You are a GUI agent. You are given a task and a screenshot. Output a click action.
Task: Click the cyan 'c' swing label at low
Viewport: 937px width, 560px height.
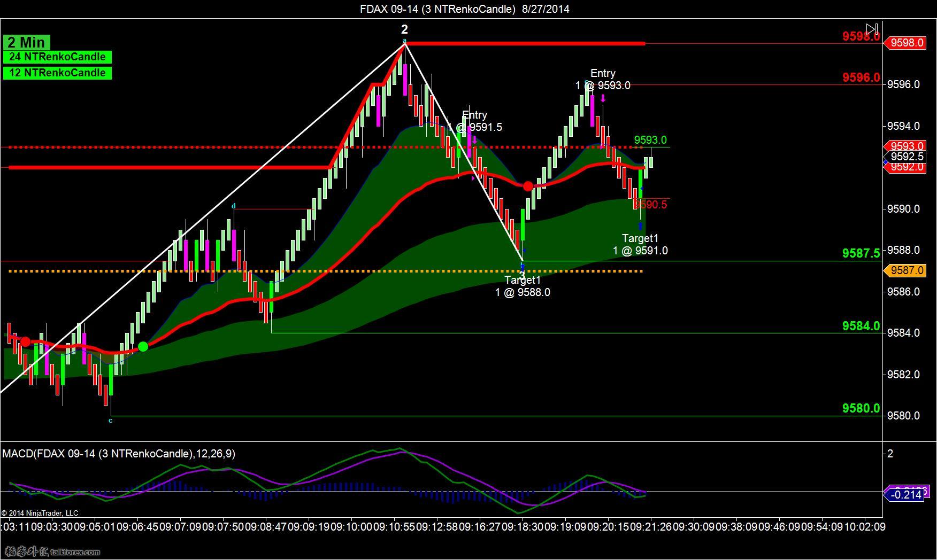tap(111, 421)
